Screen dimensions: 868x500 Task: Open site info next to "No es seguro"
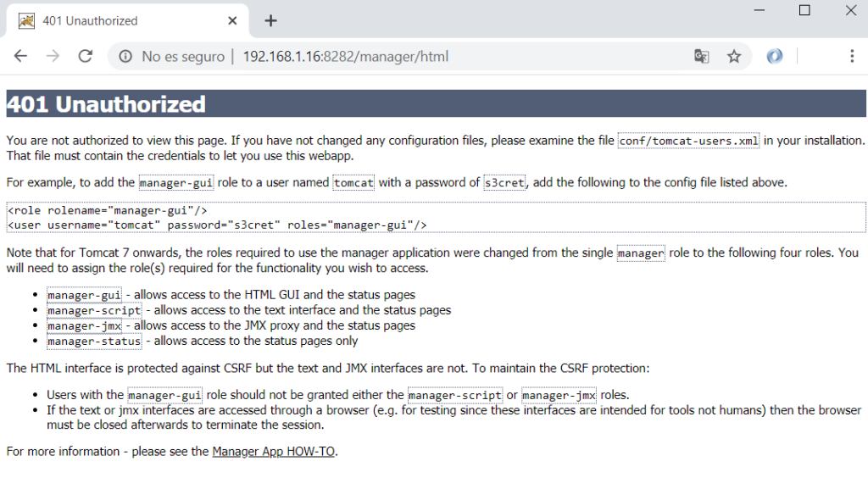click(125, 57)
